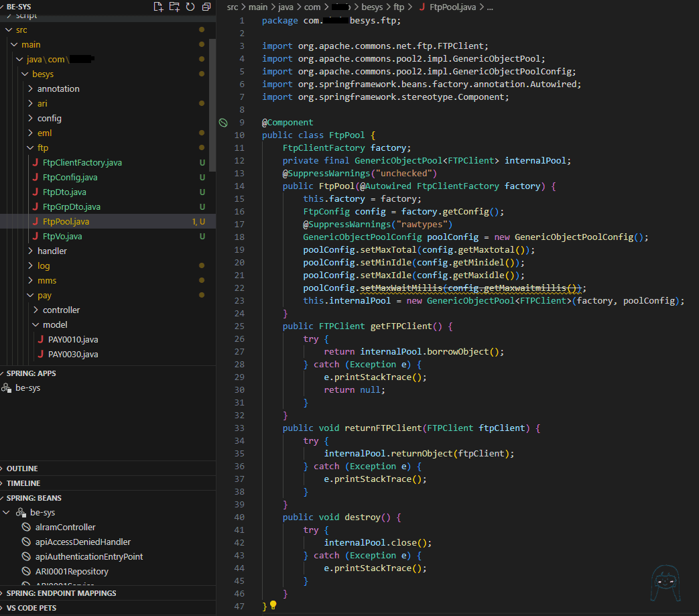Click the VS Code pet character
Screen dimensions: 699x616
tap(665, 583)
